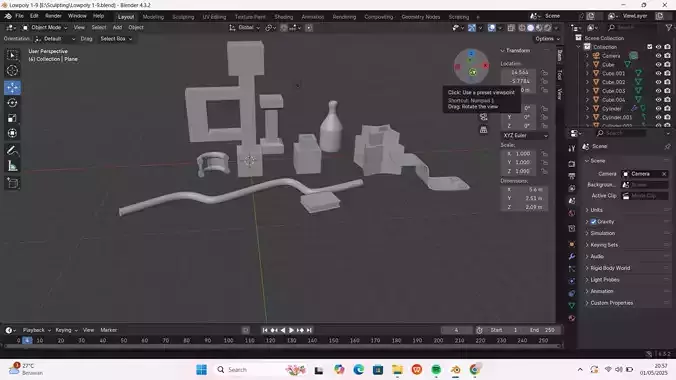Click the End frame field in timeline
676x380 pixels.
click(542, 330)
